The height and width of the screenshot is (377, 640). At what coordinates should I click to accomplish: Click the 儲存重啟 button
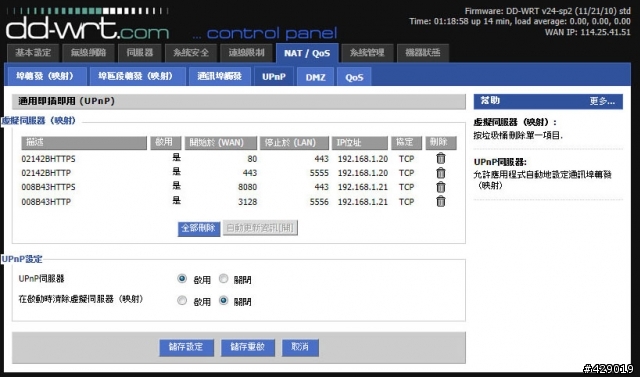tap(248, 347)
